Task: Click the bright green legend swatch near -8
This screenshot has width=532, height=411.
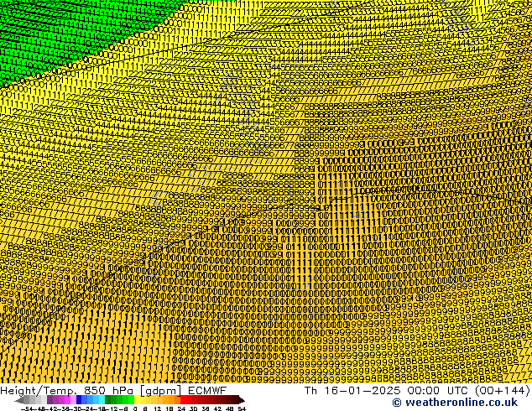Action: tap(131, 399)
